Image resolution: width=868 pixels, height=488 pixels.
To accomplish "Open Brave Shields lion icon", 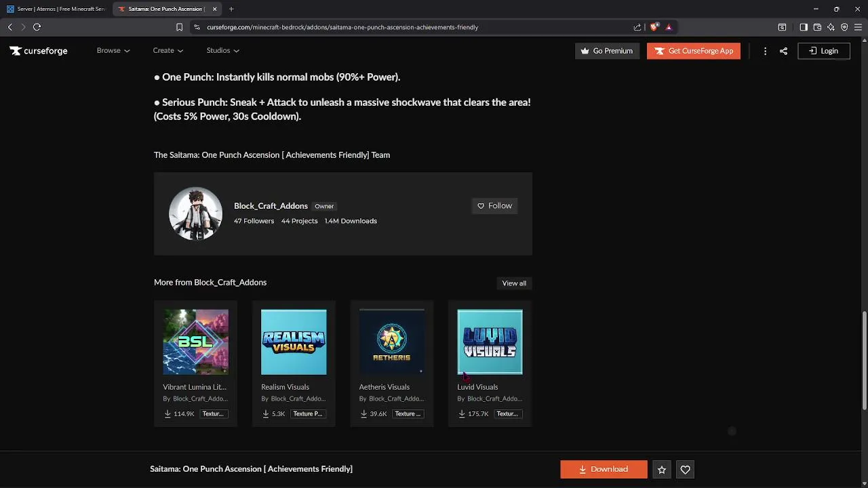I will pyautogui.click(x=654, y=27).
